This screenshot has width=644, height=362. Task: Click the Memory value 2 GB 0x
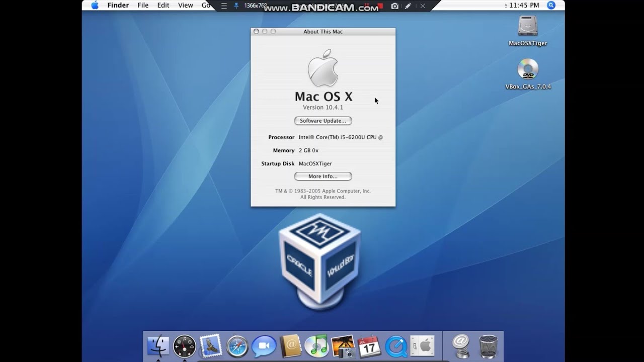click(308, 150)
